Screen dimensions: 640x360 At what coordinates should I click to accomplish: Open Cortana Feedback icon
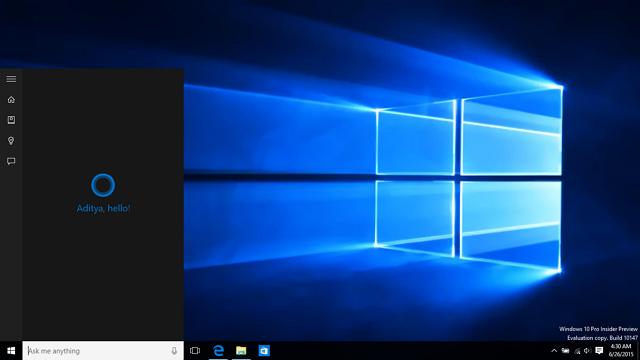point(11,161)
